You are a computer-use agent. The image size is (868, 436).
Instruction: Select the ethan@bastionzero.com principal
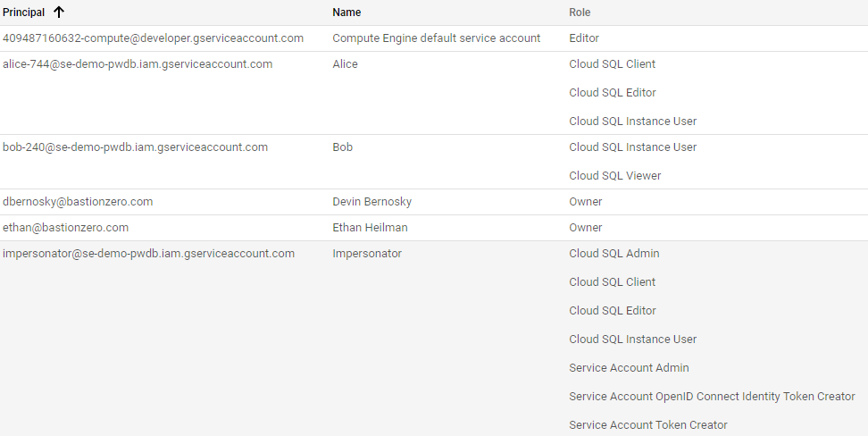(x=65, y=228)
